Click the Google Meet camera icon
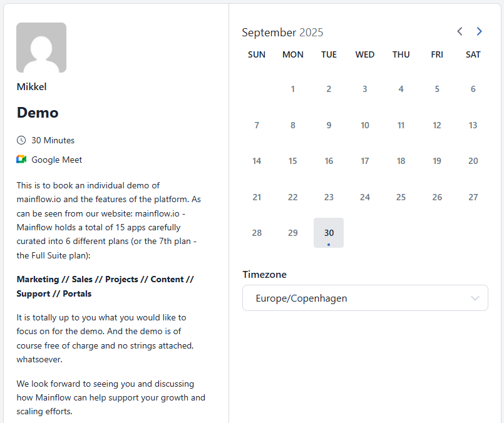Screen dimensions: 504x423 click(x=21, y=160)
